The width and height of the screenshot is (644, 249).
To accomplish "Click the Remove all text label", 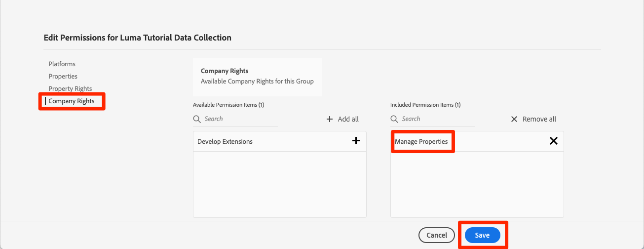I will click(x=539, y=119).
